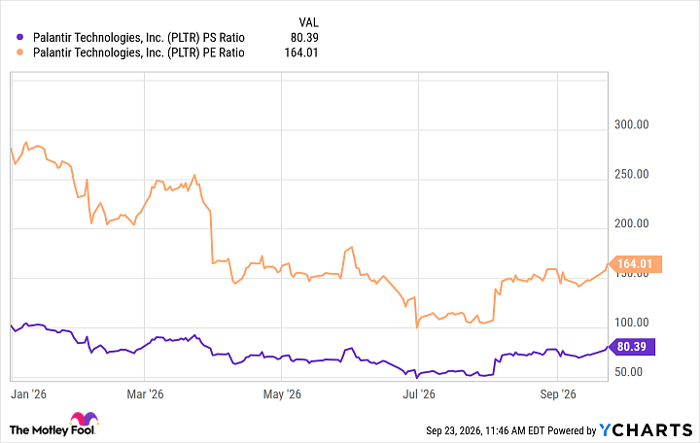Viewport: 700px width, 443px height.
Task: Click the purple 80.39 end-of-line flag
Action: [x=632, y=347]
